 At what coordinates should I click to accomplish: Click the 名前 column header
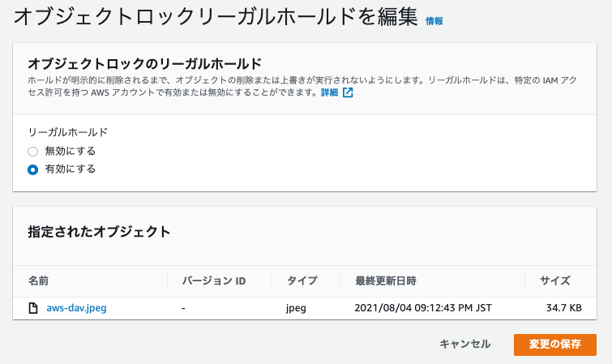[x=39, y=280]
